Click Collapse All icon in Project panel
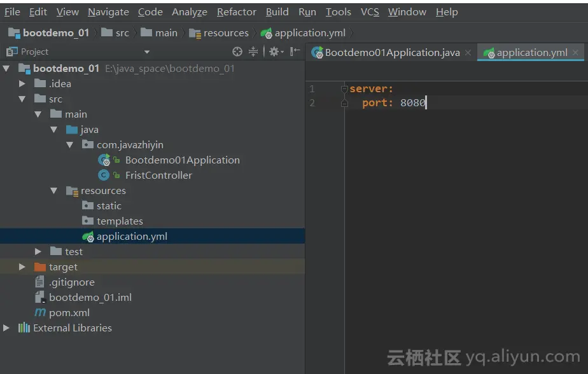 coord(253,52)
